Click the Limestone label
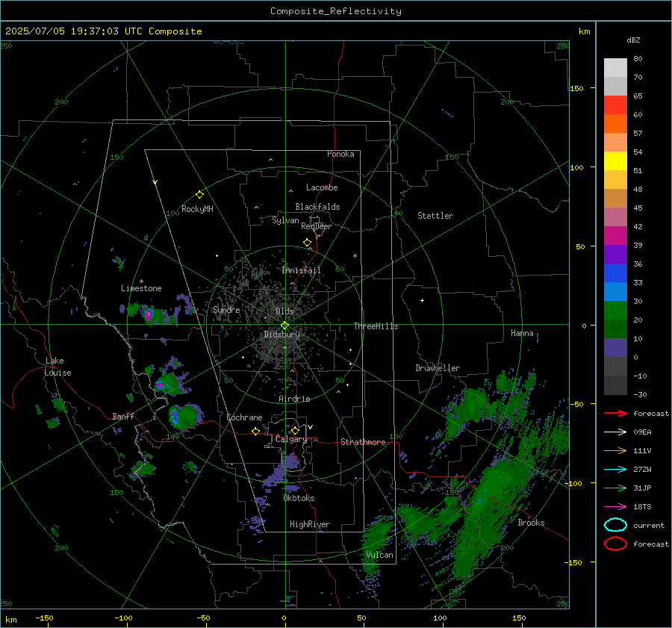Screen dimensions: 672x628 coord(141,288)
